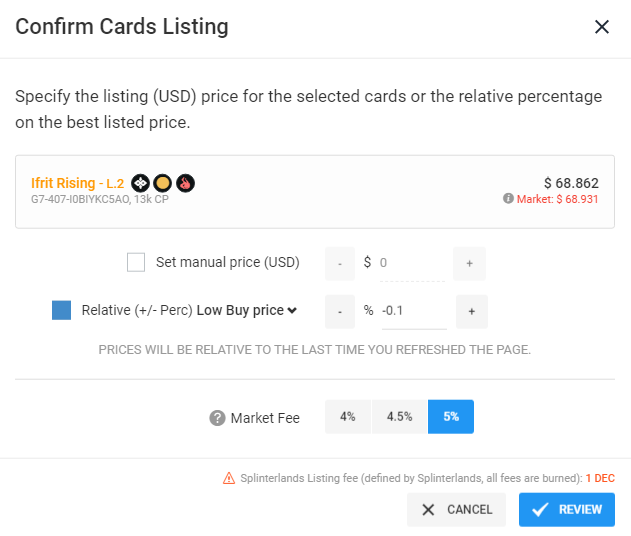Choose the 5% market fee option
Image resolution: width=631 pixels, height=536 pixels.
[x=451, y=416]
